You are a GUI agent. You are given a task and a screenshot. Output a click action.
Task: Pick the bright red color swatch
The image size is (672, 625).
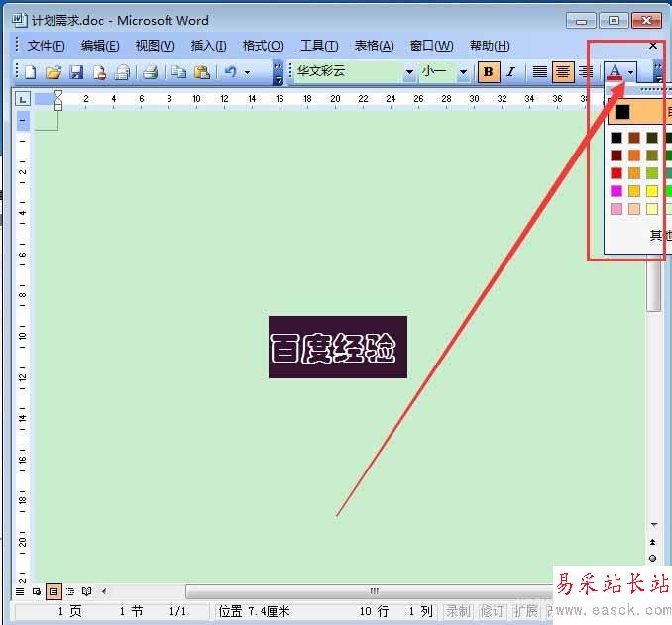tap(616, 173)
